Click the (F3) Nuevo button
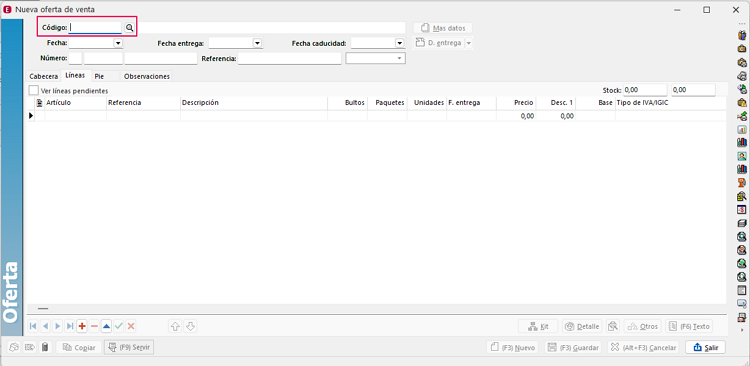 coord(513,347)
